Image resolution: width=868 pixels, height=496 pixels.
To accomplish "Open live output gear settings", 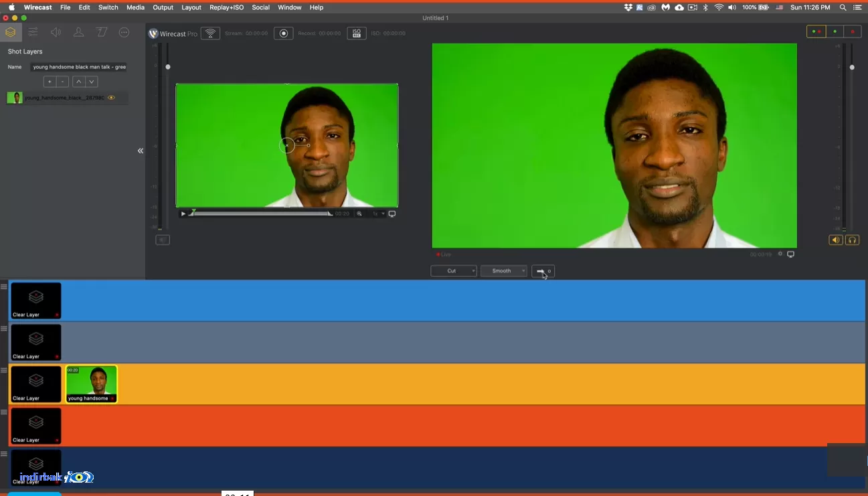I will coord(780,254).
